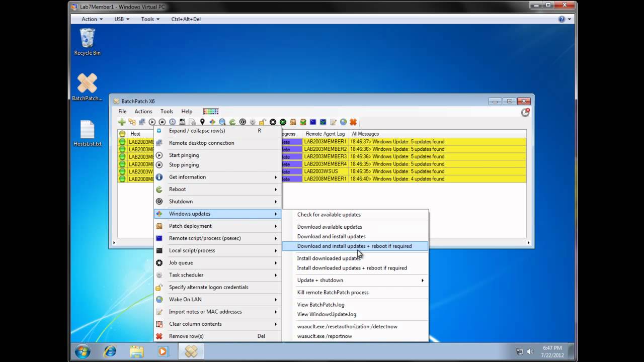Screen dimensions: 644x362
Task: Open the USB dropdown in Virtual PC
Action: tap(122, 19)
